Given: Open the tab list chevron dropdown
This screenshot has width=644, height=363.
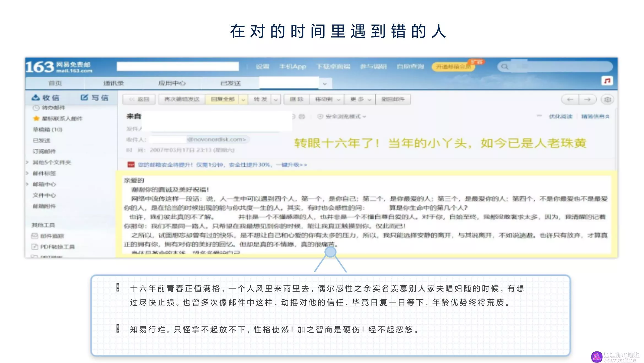Looking at the screenshot, I should click(x=325, y=84).
